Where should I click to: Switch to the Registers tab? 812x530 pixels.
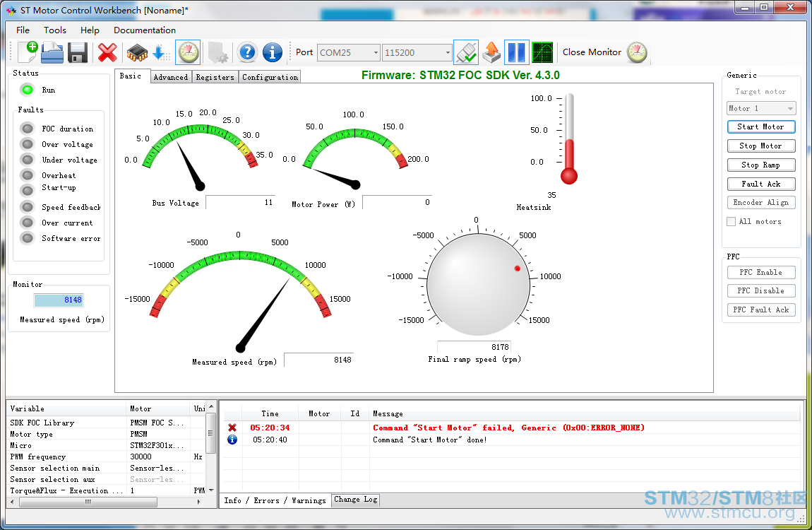(215, 77)
